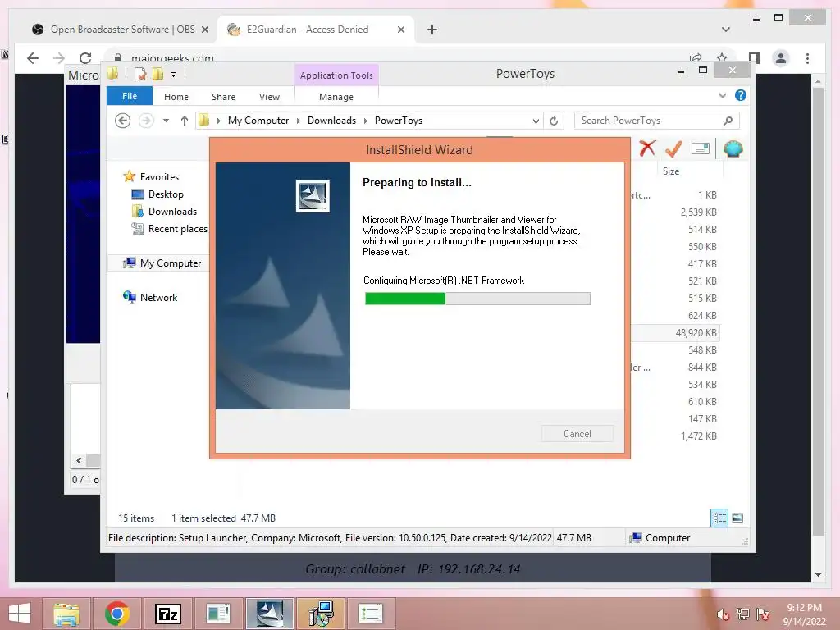Select Recent places in navigation pane

pos(177,229)
